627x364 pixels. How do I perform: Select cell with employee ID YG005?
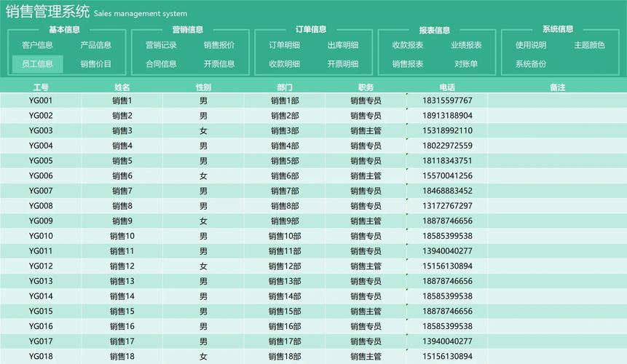[41, 161]
